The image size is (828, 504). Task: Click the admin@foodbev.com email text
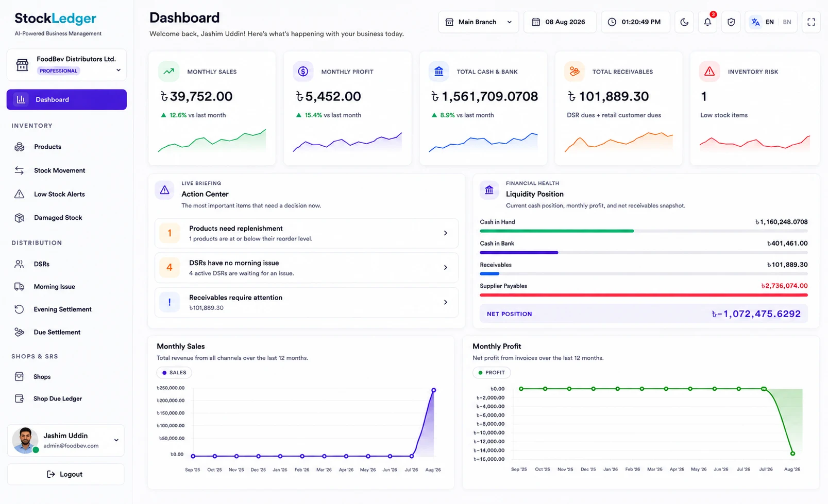tap(71, 446)
